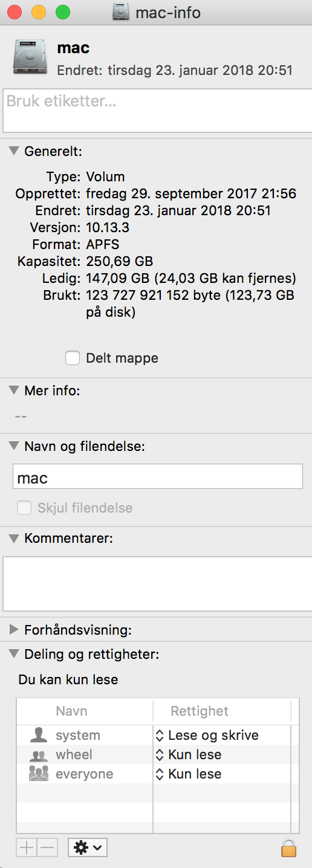
Task: Click the small disk icon in title bar
Action: coord(122,12)
